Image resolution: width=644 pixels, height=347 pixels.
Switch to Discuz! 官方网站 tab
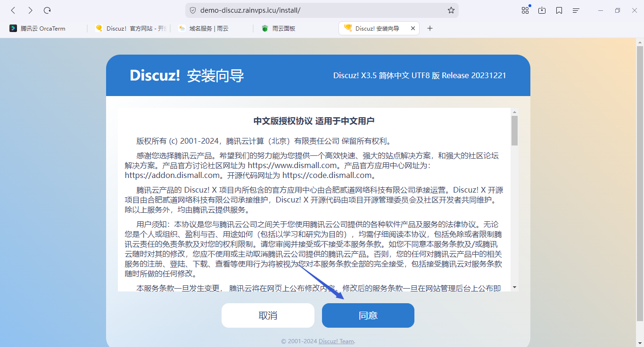(x=130, y=28)
